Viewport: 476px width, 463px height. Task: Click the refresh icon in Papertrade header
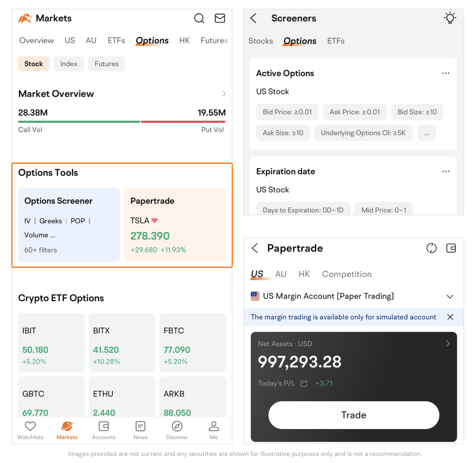(x=431, y=248)
